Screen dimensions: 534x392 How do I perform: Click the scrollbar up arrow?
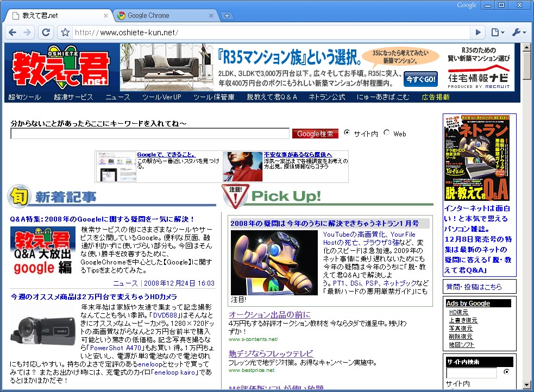[x=527, y=47]
